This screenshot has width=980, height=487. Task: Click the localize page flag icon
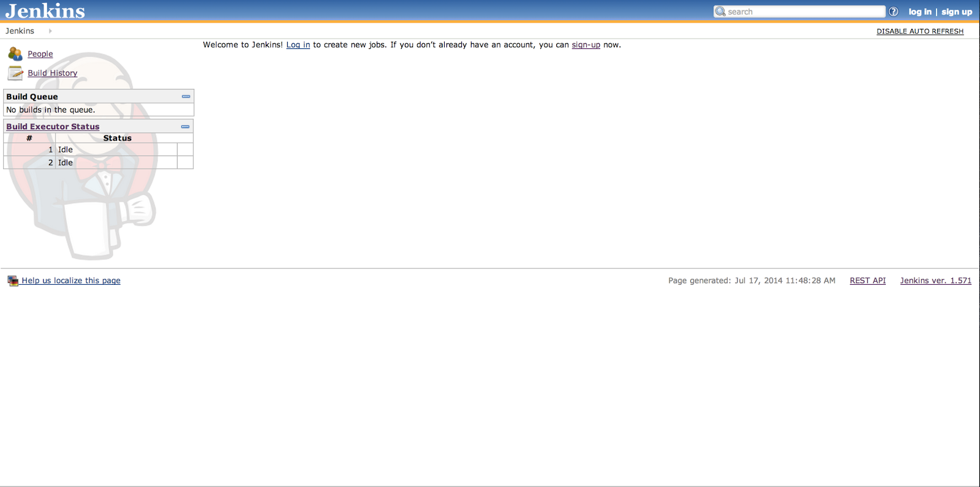(x=13, y=281)
